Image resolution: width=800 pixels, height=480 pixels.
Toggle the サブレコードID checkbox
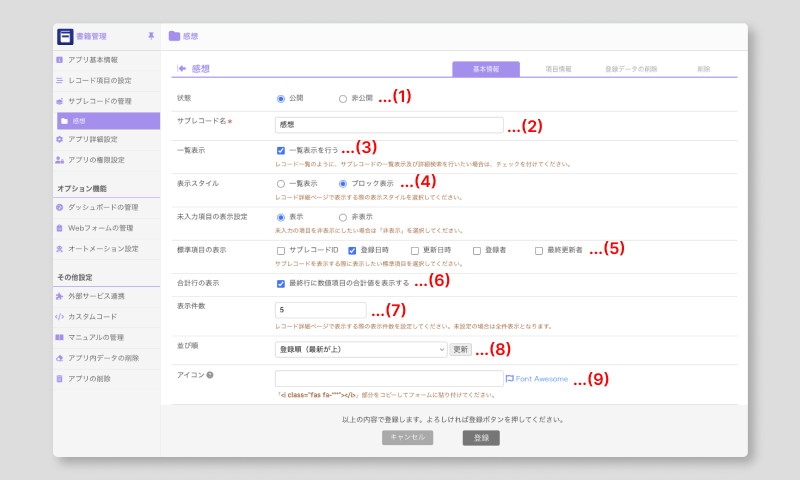point(281,250)
